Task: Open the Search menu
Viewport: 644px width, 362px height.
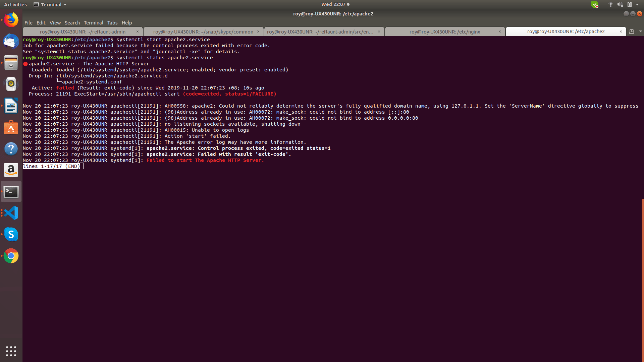Action: click(x=72, y=23)
